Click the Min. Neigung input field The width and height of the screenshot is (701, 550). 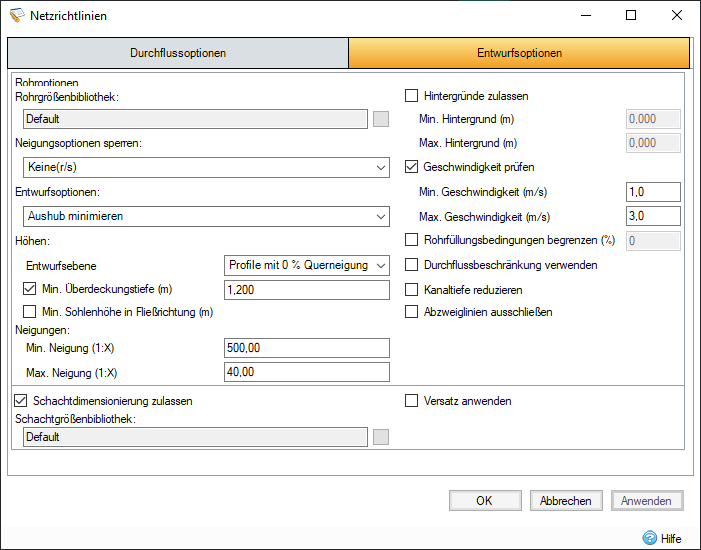coord(307,348)
